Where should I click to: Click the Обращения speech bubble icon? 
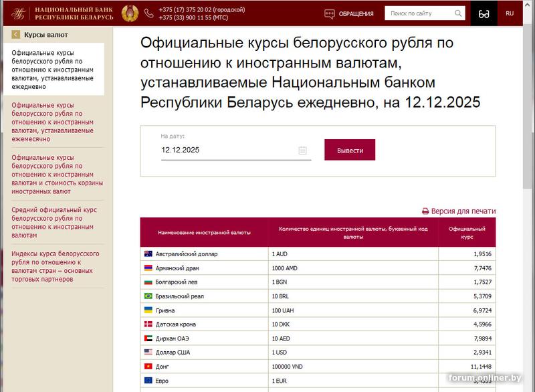329,14
